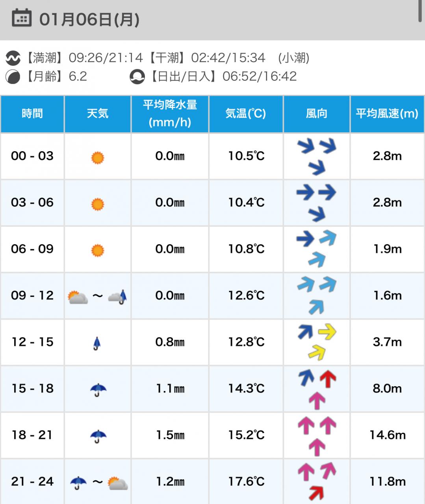
Task: Click the open umbrella icon for 18 - 21
Action: pos(98,436)
